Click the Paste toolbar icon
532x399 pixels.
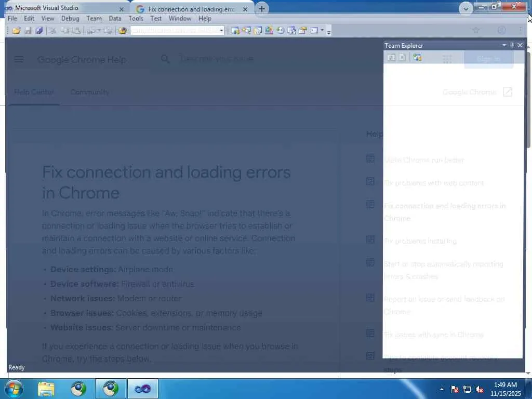76,31
